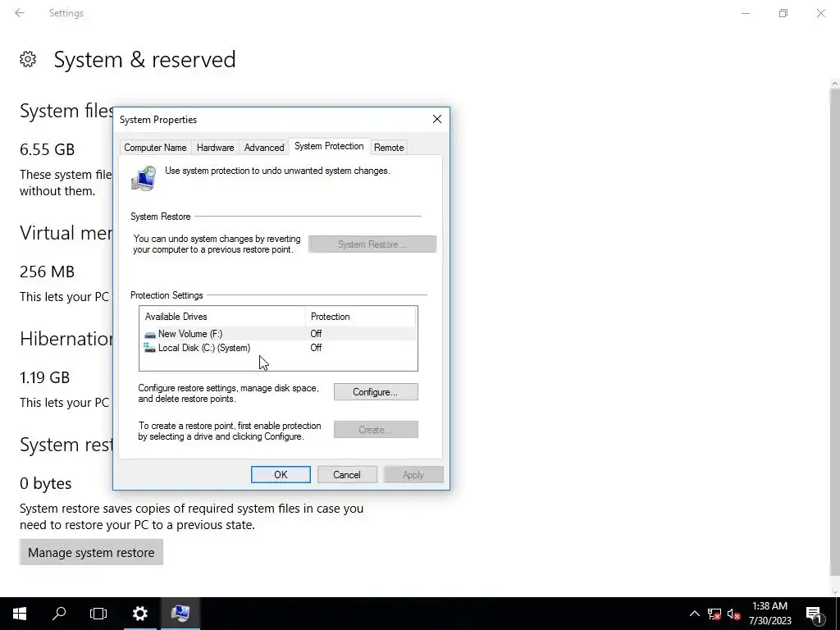Minimize the Settings window

coord(746,13)
